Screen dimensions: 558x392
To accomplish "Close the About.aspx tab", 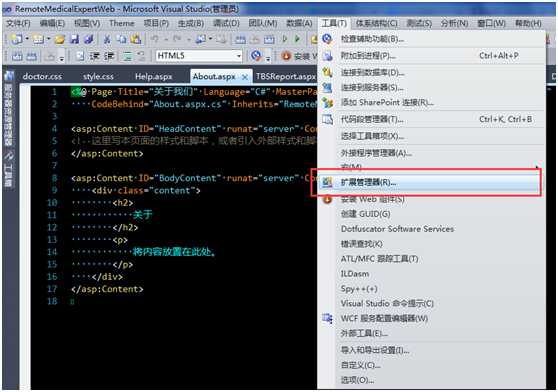I will [x=245, y=77].
